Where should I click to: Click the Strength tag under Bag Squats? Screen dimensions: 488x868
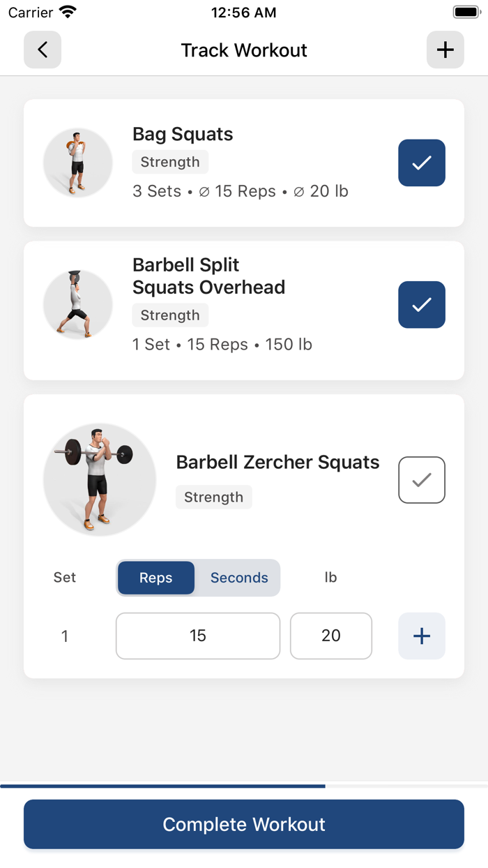[169, 161]
